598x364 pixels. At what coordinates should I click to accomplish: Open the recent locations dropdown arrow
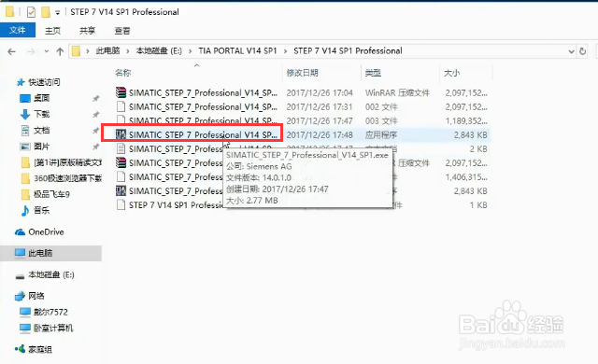(47, 51)
